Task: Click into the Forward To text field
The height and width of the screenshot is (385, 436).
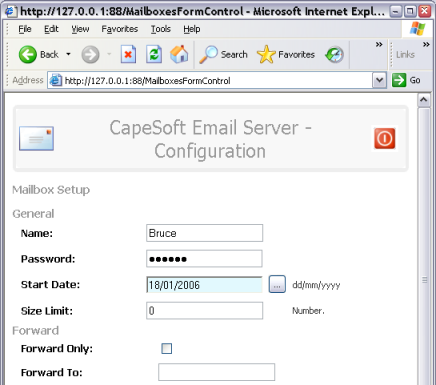Action: (x=217, y=372)
